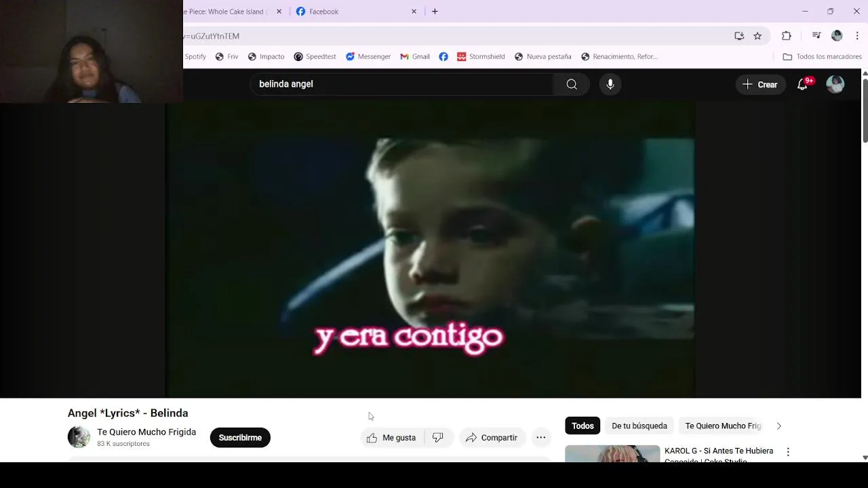Close the Facebook tab

[x=414, y=12]
